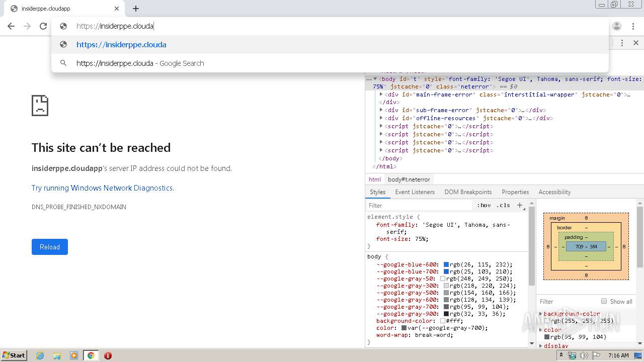Open the Chrome profile avatar icon
Screen dimensions: 644x362
click(617, 26)
